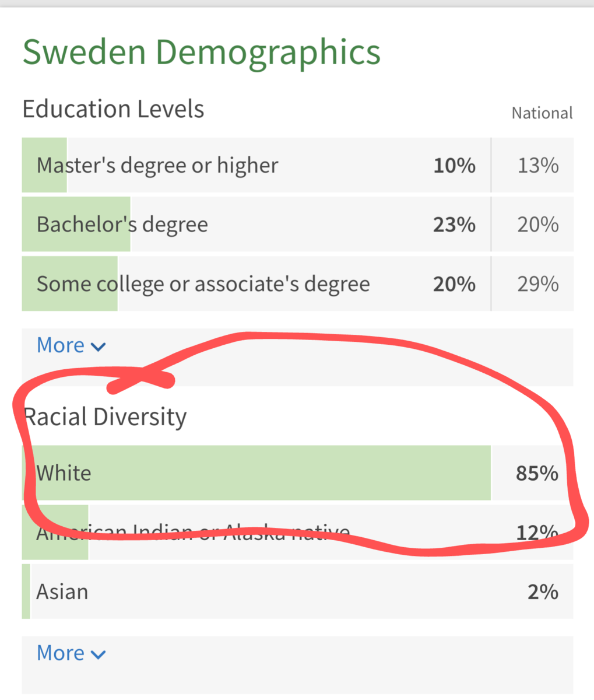Screen dimensions: 594x700
Task: Click the 85% value for White
Action: (536, 473)
